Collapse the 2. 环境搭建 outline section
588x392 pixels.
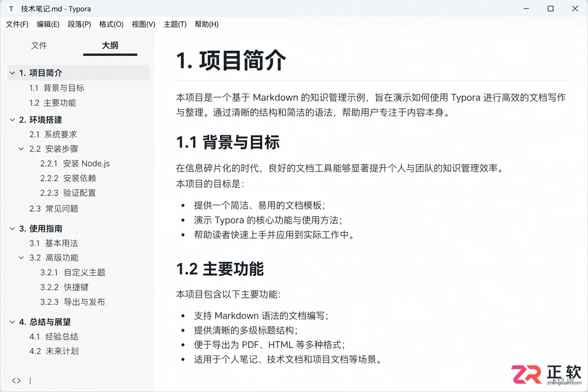(x=12, y=120)
